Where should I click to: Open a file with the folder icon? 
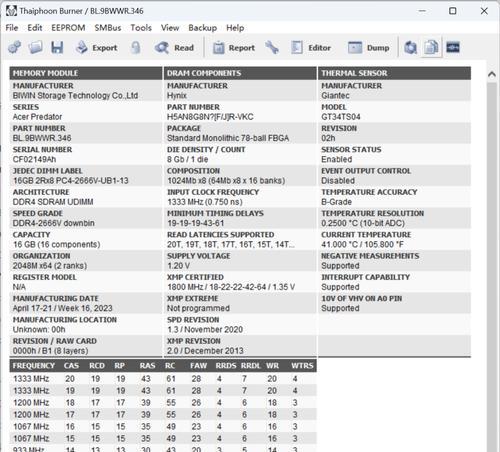[x=35, y=48]
